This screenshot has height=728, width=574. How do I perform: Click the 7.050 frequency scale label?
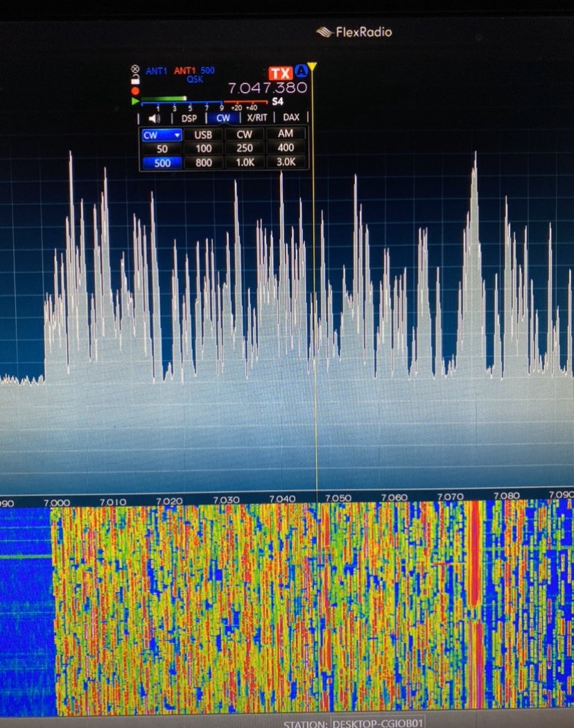(338, 498)
